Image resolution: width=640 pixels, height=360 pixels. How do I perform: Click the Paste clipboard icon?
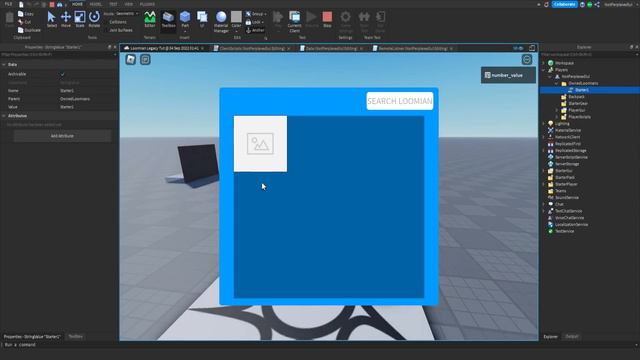[x=9, y=19]
